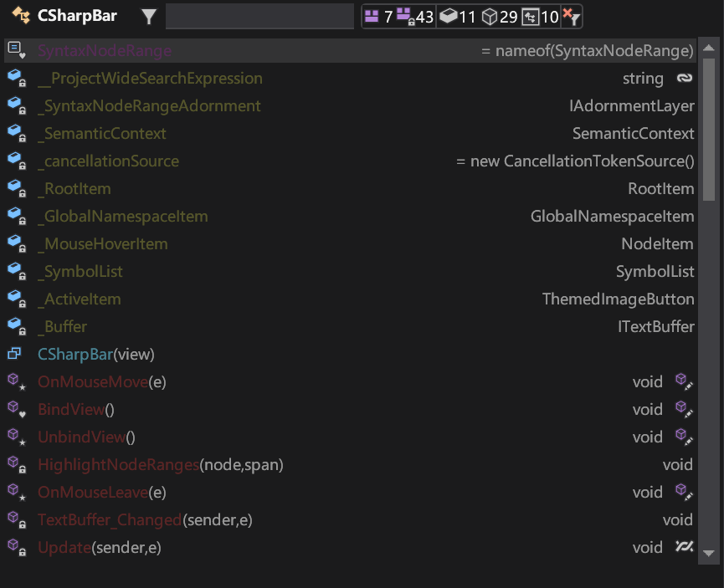Click the search box in the toolbar
This screenshot has height=588, width=724.
coord(259,15)
